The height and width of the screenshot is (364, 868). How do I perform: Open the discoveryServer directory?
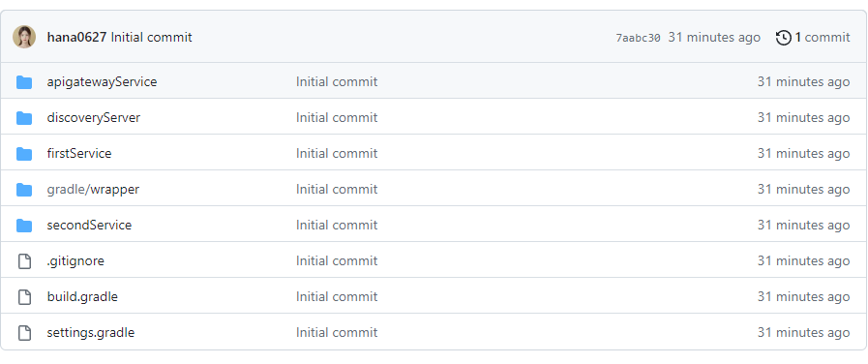(94, 117)
